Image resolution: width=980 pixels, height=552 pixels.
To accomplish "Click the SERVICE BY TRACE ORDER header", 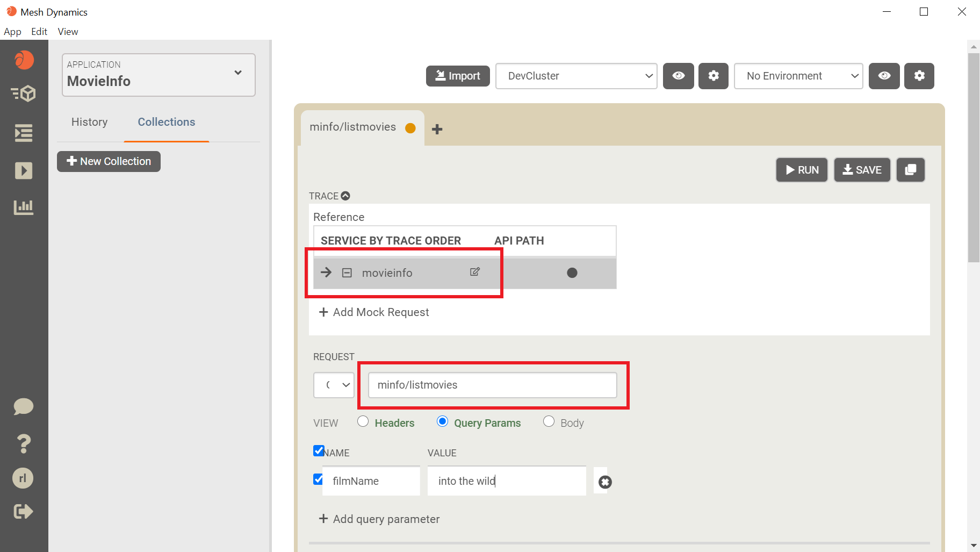I will (391, 241).
